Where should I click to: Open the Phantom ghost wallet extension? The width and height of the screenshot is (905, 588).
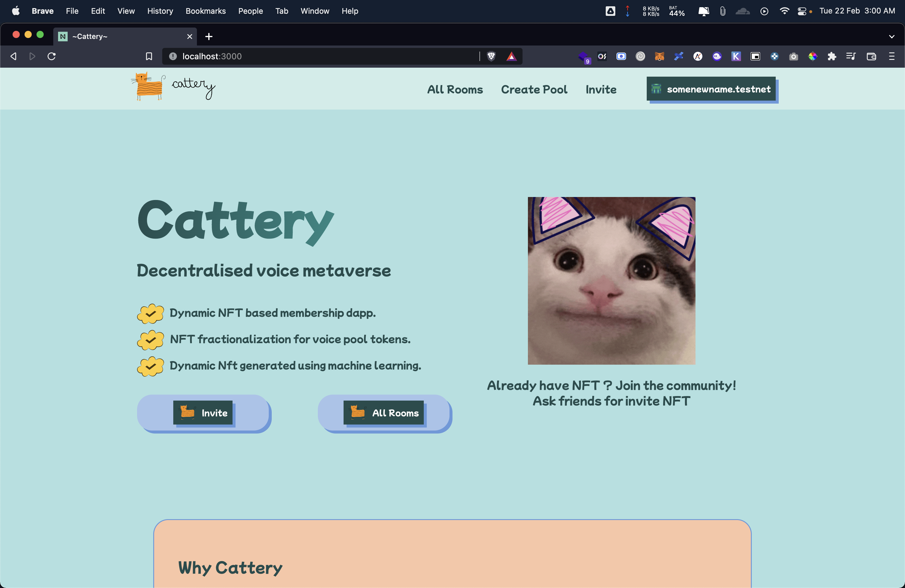pos(717,56)
